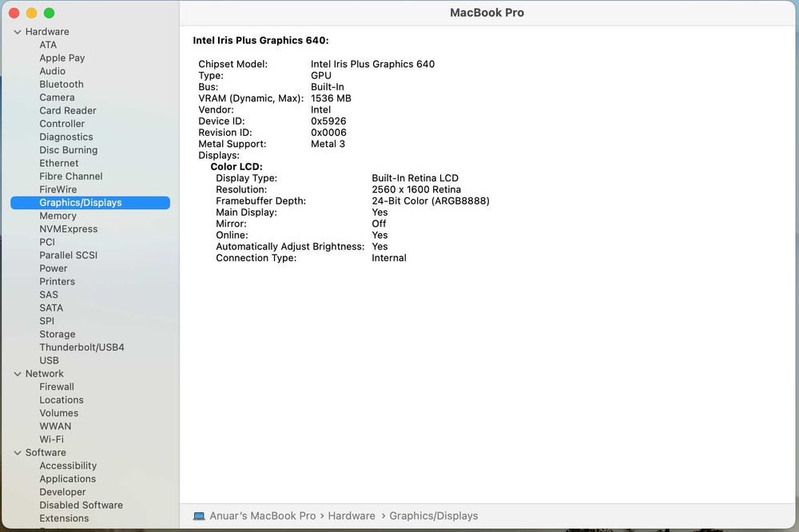Select Disc Burning item
The width and height of the screenshot is (799, 532).
pyautogui.click(x=68, y=150)
